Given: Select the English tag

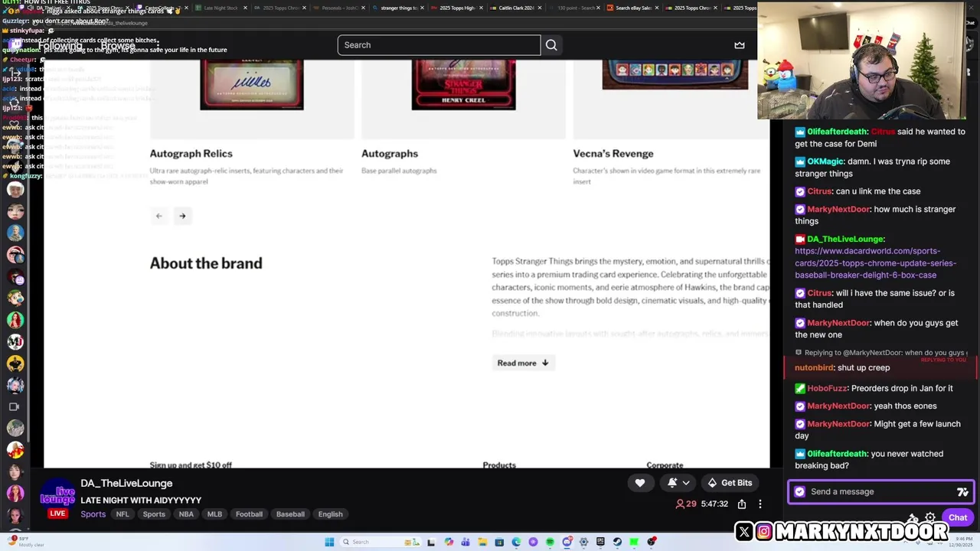Looking at the screenshot, I should point(331,514).
